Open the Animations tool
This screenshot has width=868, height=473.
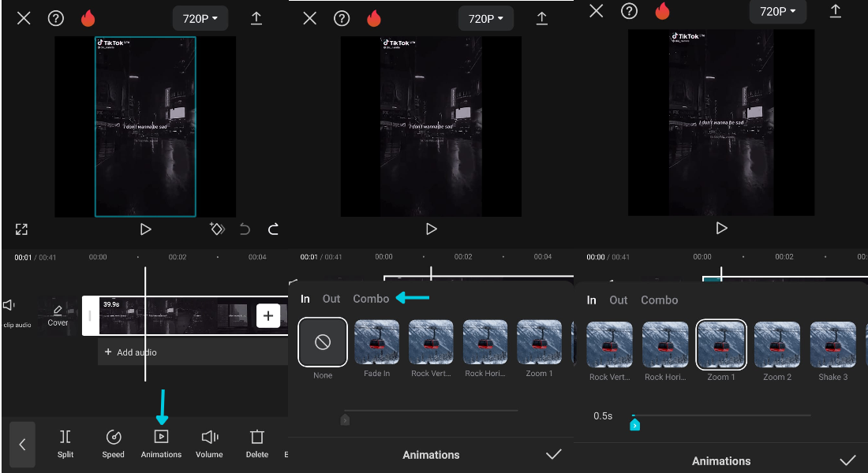(x=161, y=445)
